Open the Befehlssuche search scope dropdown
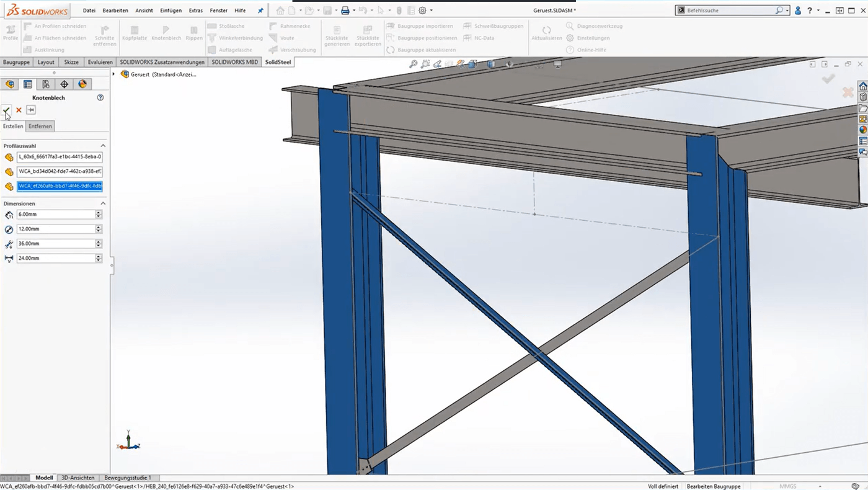 tap(786, 10)
